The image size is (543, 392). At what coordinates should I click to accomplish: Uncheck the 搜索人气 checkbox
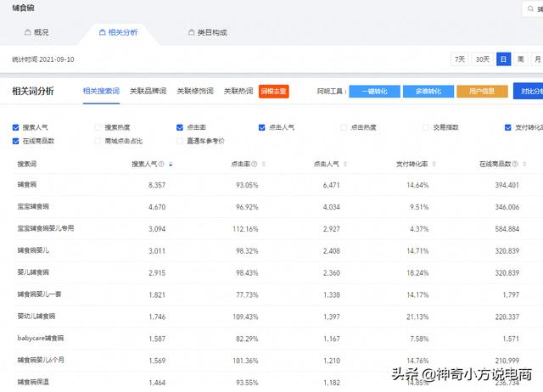click(x=16, y=127)
